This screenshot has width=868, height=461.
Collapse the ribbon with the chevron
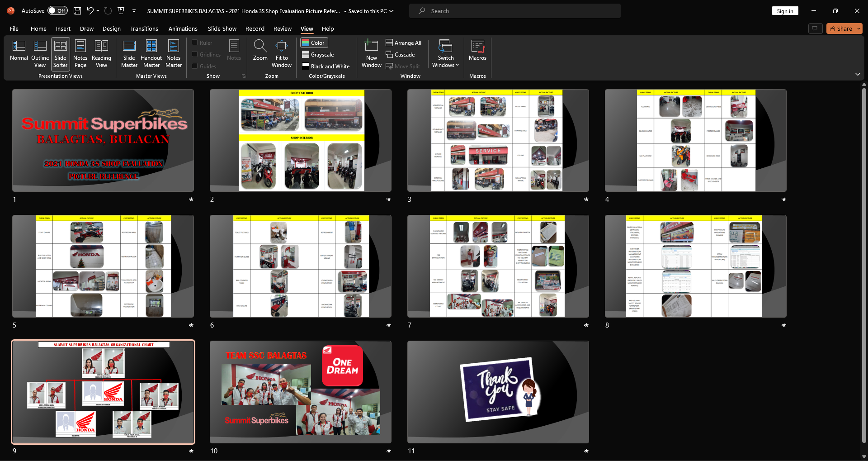[x=858, y=74]
